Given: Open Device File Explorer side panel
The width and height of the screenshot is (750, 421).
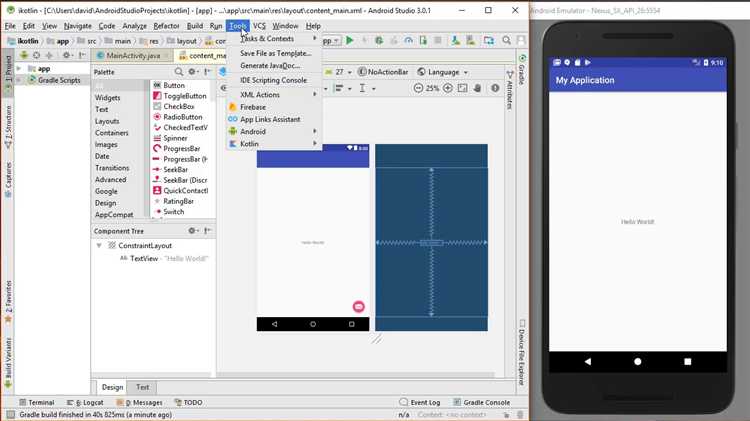Looking at the screenshot, I should tap(522, 352).
